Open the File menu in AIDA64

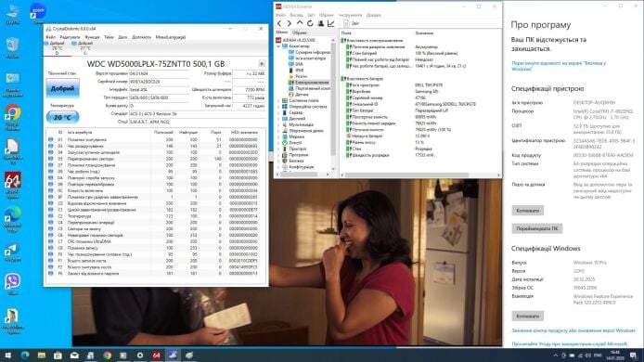[x=280, y=15]
